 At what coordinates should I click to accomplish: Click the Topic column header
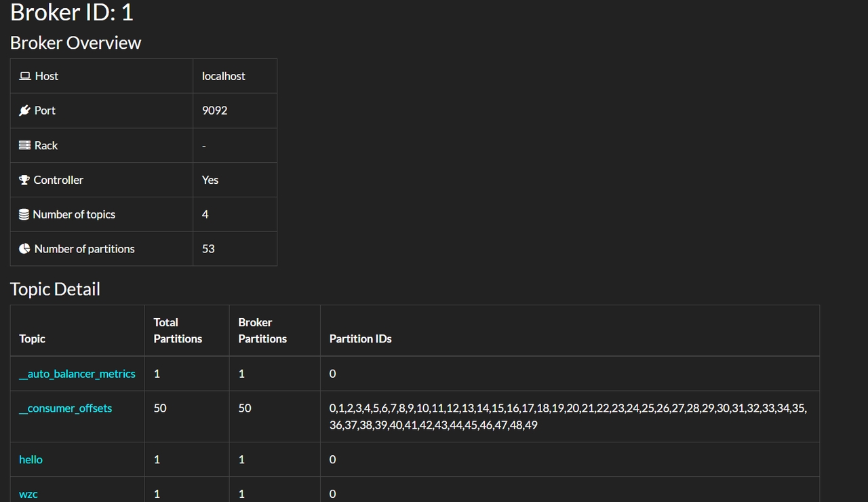32,339
